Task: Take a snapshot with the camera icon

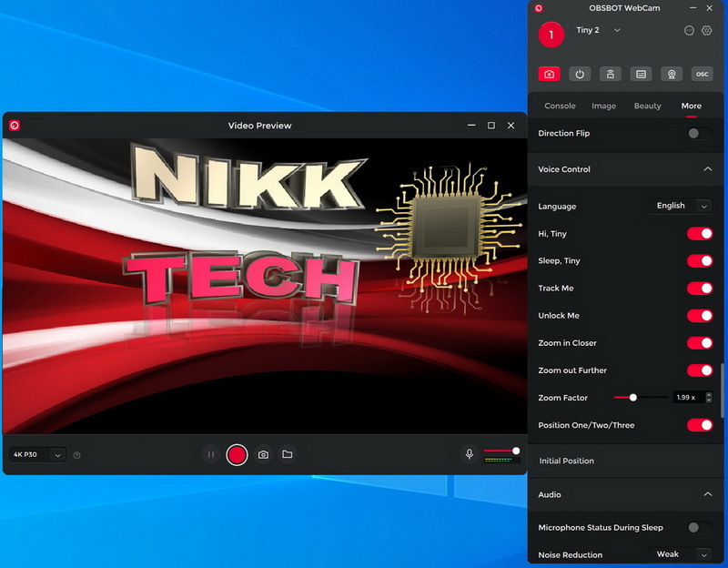Action: pos(263,455)
